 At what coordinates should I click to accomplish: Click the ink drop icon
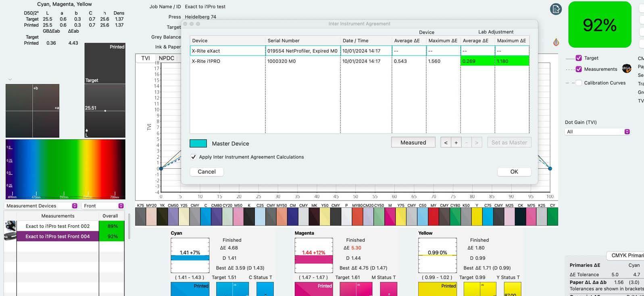coord(556,41)
